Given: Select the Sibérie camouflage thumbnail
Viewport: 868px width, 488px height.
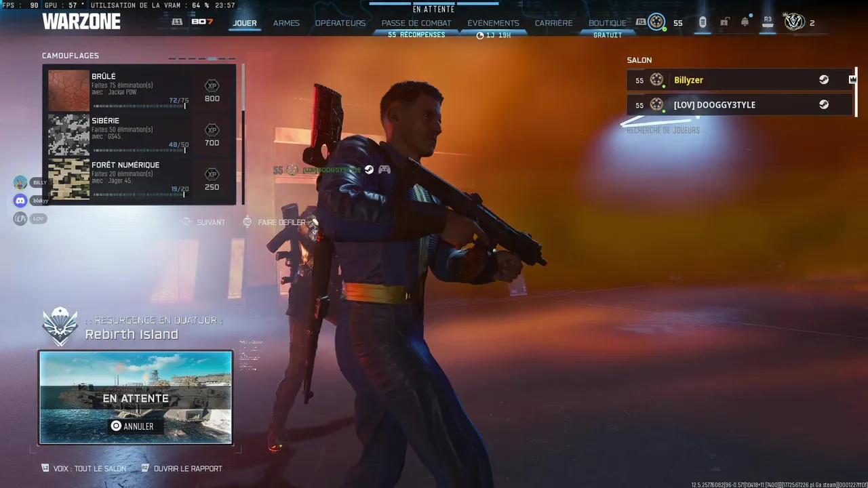Looking at the screenshot, I should point(68,134).
